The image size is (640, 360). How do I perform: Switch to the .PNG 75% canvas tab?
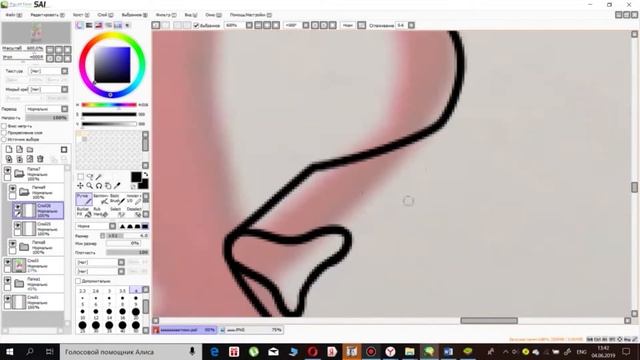(x=251, y=330)
